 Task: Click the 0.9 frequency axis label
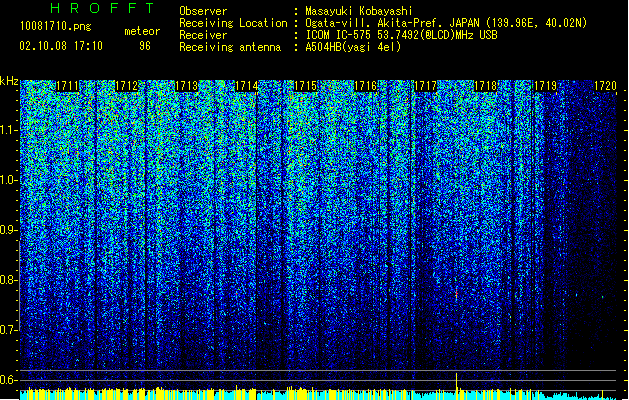[8, 230]
